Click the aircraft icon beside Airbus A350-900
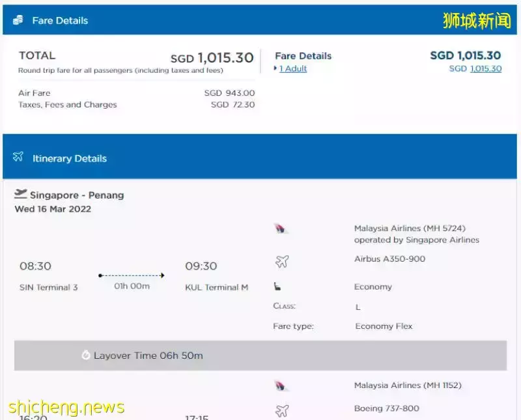This screenshot has height=420, width=521. (x=281, y=261)
